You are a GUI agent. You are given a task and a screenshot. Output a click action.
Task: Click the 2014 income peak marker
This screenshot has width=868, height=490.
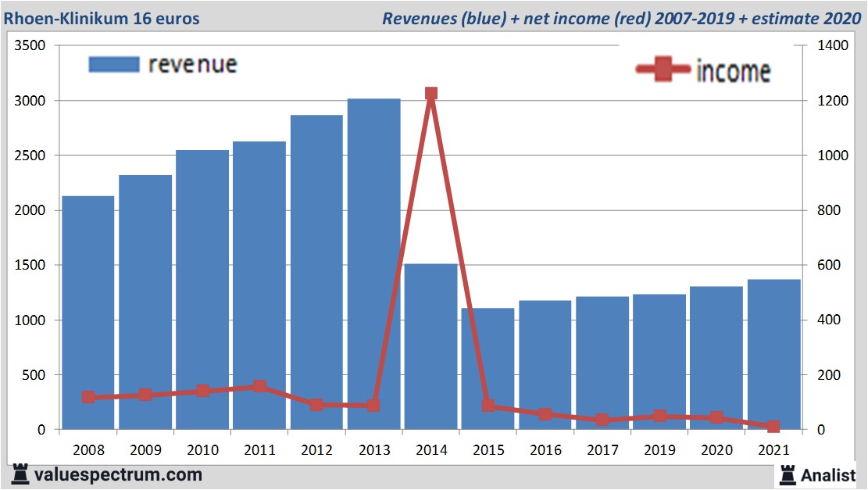431,93
